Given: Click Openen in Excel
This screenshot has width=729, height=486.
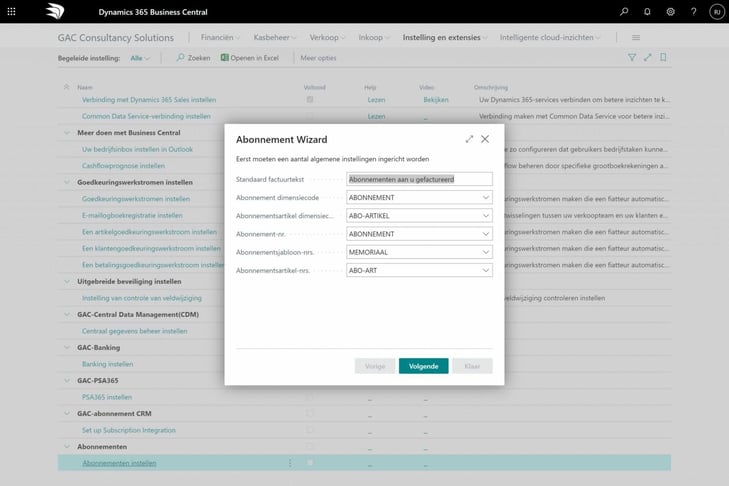Looking at the screenshot, I should pos(250,58).
